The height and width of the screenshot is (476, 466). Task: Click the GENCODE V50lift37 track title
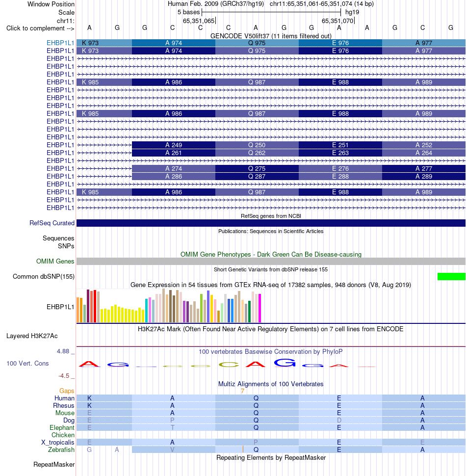[271, 36]
